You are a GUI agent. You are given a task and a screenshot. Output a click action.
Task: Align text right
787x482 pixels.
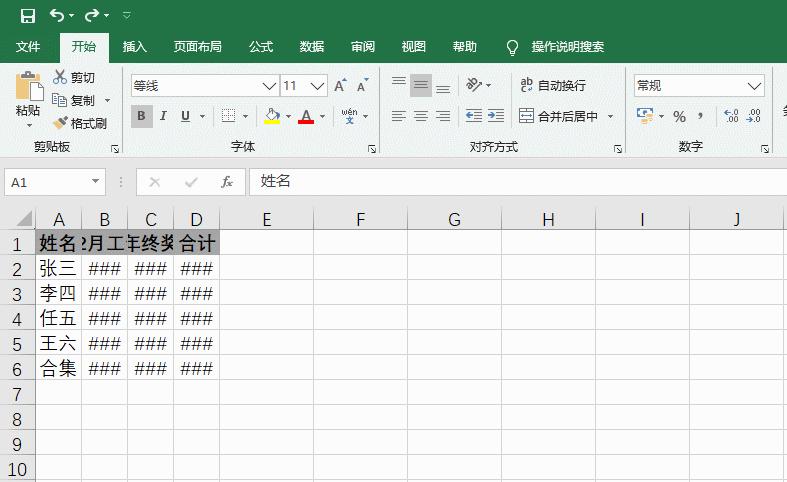[443, 116]
